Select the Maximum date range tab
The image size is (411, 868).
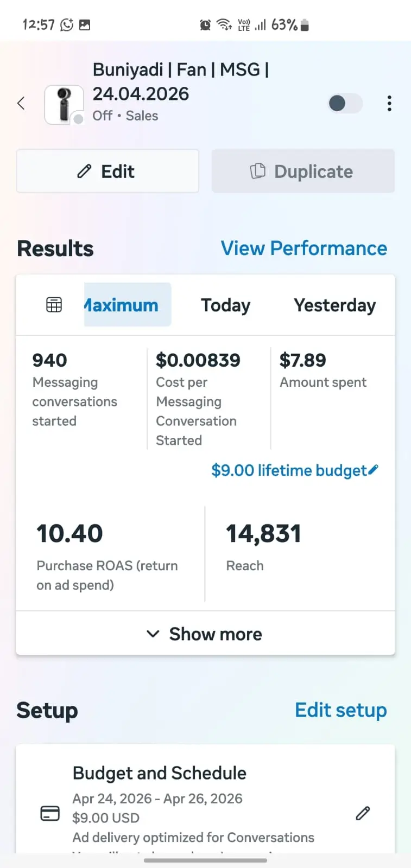click(x=128, y=305)
